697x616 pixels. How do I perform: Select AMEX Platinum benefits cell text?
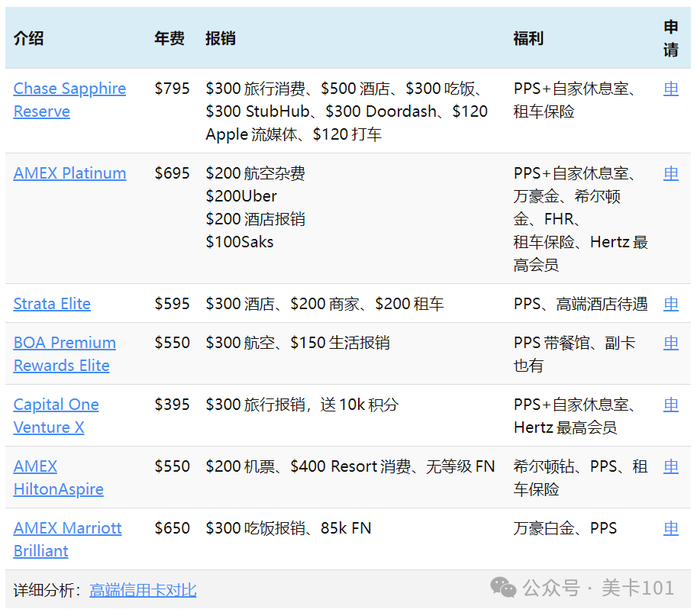[580, 219]
